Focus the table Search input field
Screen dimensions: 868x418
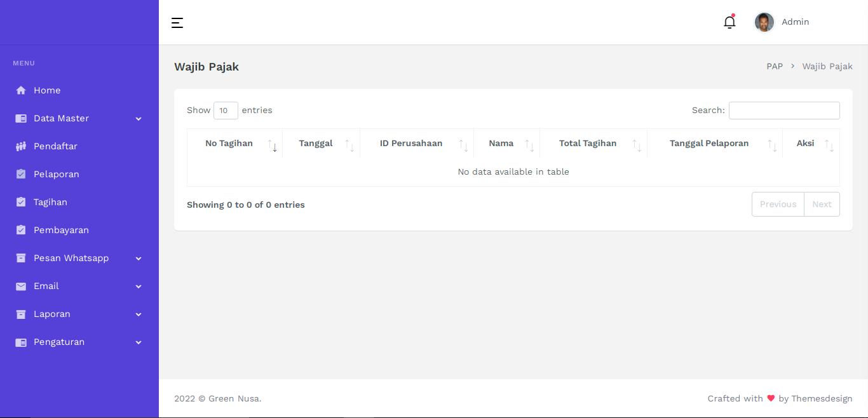coord(784,111)
